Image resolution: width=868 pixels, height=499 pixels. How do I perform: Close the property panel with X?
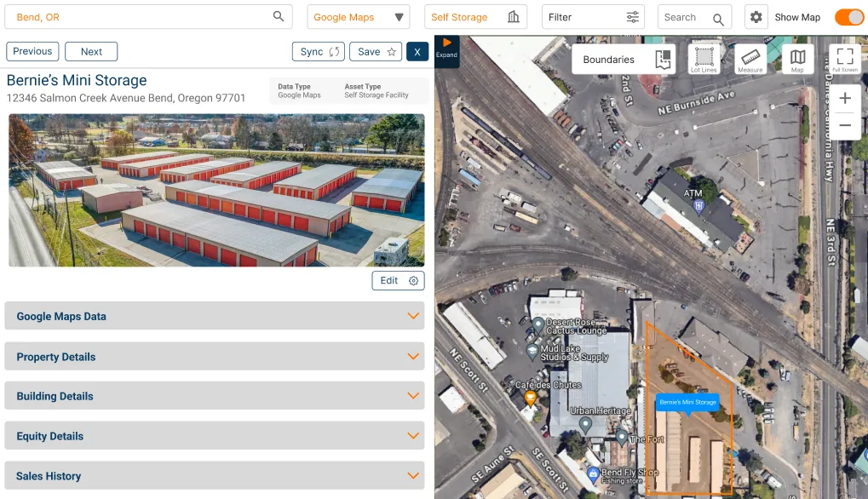point(417,51)
